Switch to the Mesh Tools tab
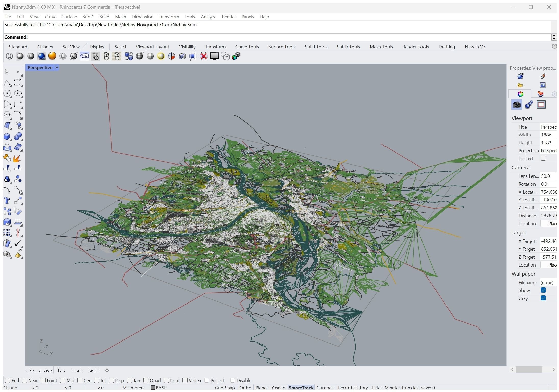 381,47
